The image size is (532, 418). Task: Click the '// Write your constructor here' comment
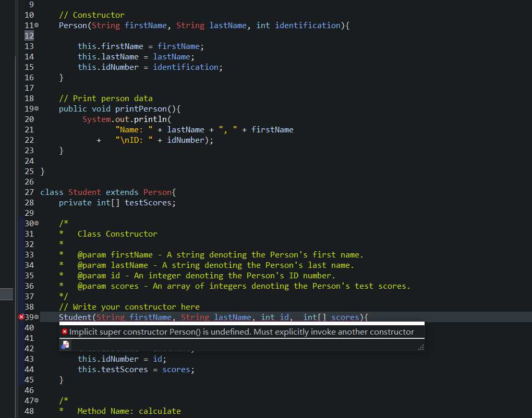coord(129,307)
